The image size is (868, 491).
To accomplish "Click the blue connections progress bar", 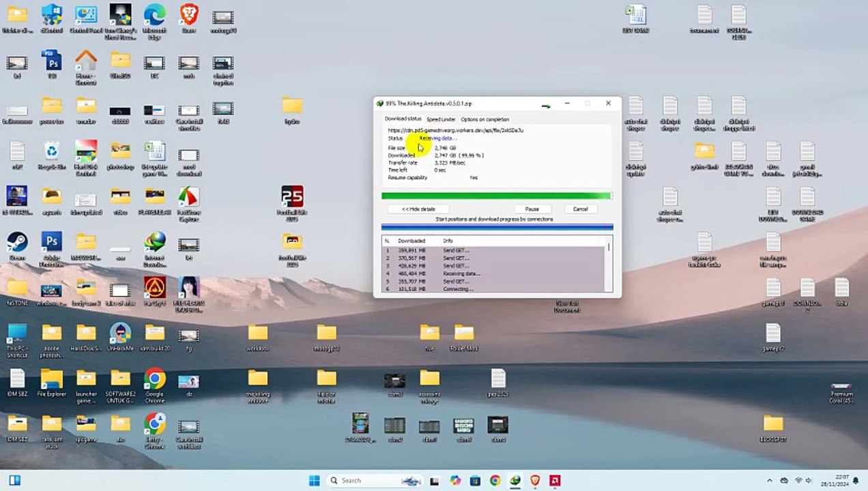I will pos(497,227).
